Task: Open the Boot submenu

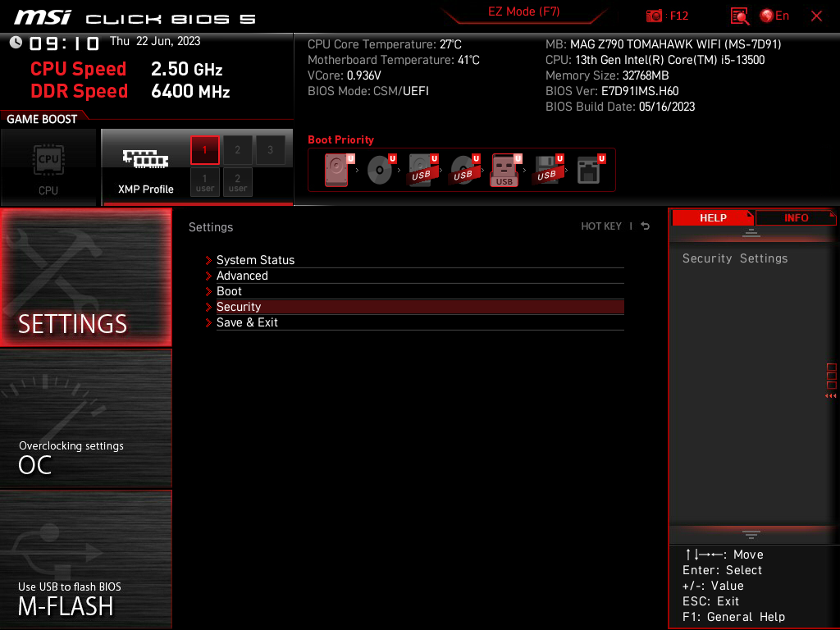Action: [420, 291]
